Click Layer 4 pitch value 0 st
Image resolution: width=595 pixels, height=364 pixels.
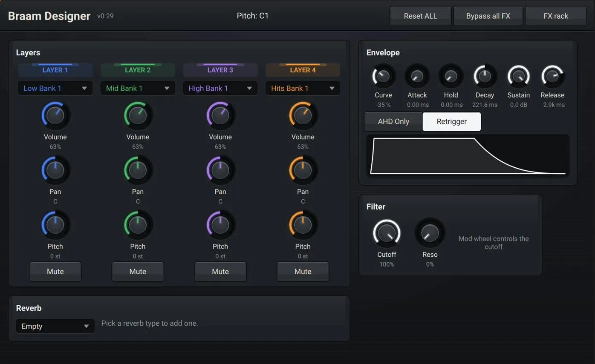coord(303,256)
